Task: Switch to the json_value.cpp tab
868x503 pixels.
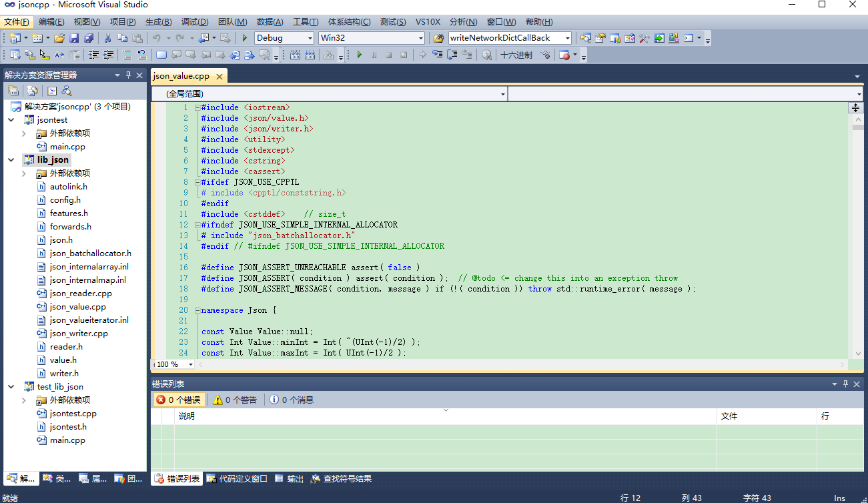Action: 181,76
